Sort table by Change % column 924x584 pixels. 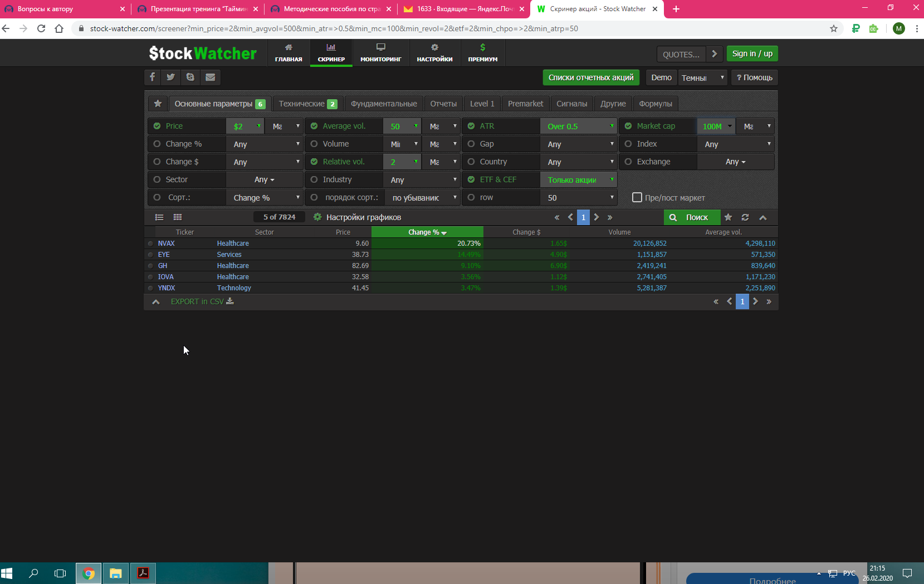[x=427, y=232]
